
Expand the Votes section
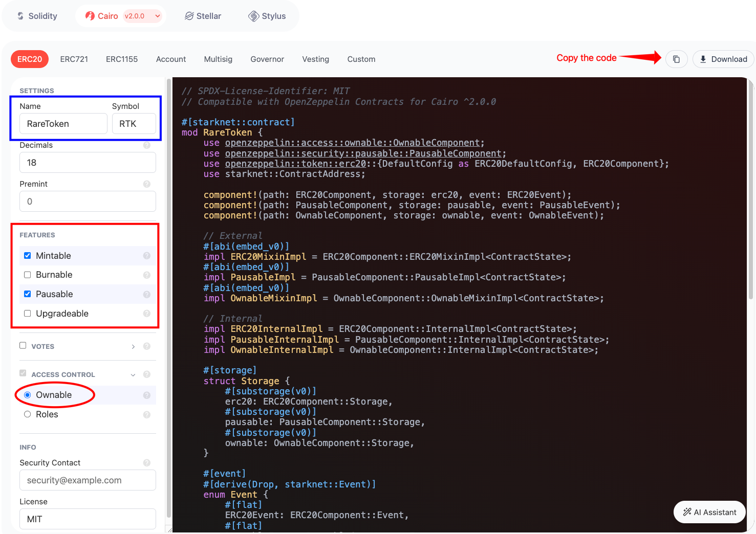coord(133,346)
